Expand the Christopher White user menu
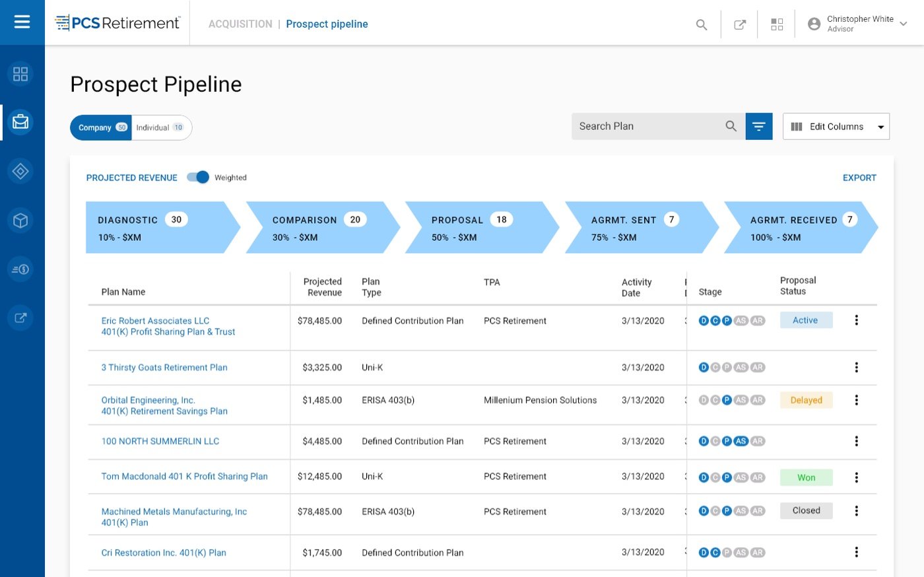 857,24
